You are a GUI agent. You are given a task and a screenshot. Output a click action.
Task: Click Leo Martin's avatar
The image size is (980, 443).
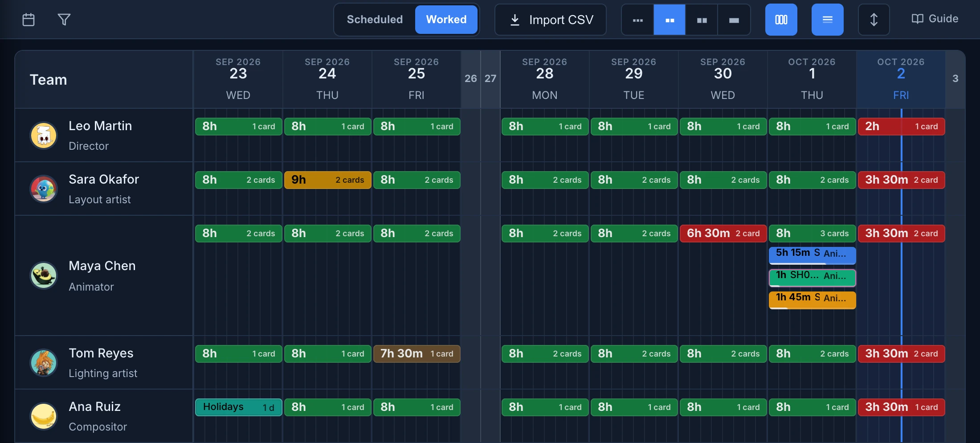[44, 135]
